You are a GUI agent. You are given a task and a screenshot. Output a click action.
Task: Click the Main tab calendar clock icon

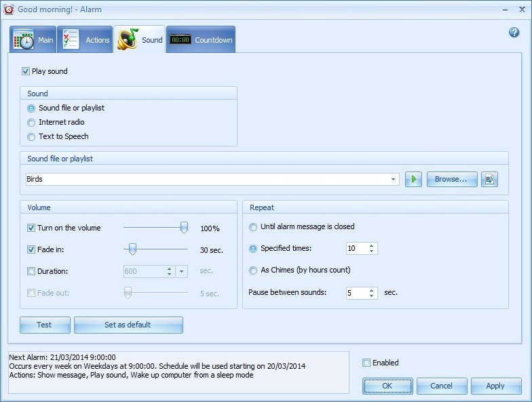tap(24, 40)
